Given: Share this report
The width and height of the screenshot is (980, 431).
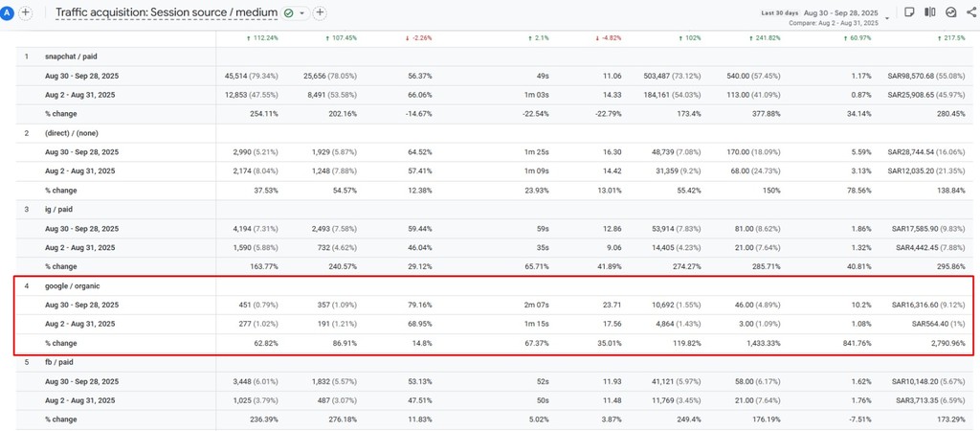Looking at the screenshot, I should point(971,12).
